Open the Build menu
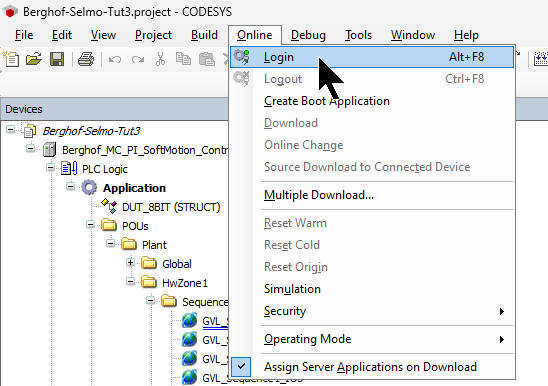The height and width of the screenshot is (386, 548). tap(204, 35)
